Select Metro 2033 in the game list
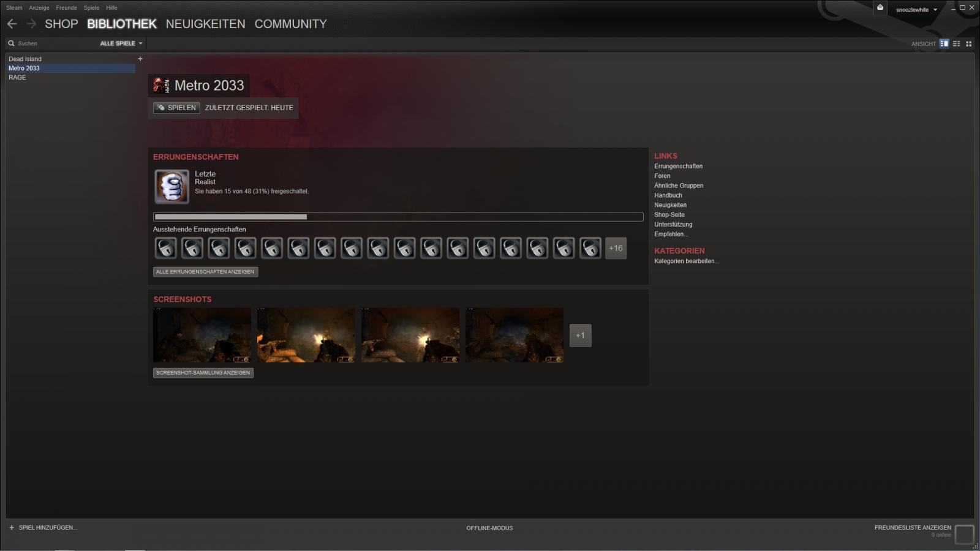 pos(70,68)
